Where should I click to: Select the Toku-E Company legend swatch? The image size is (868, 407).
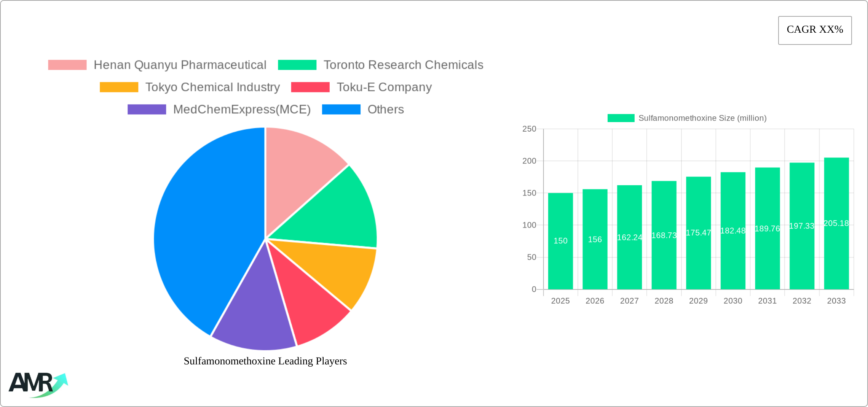(311, 87)
